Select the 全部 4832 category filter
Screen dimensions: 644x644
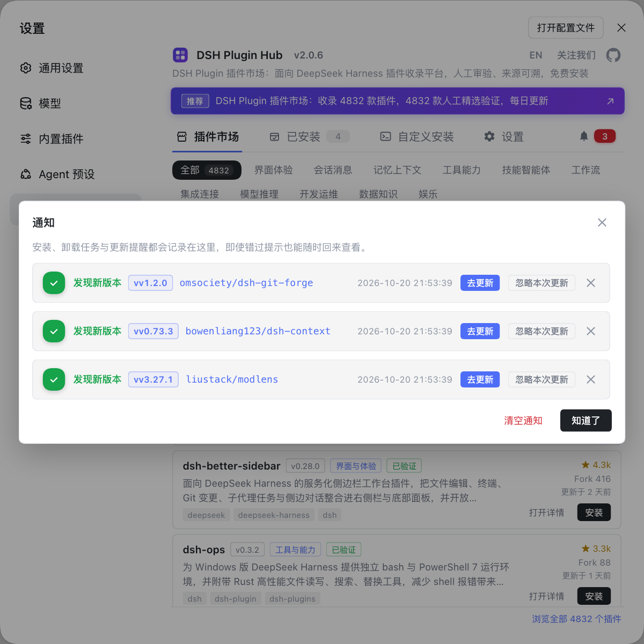pos(207,170)
